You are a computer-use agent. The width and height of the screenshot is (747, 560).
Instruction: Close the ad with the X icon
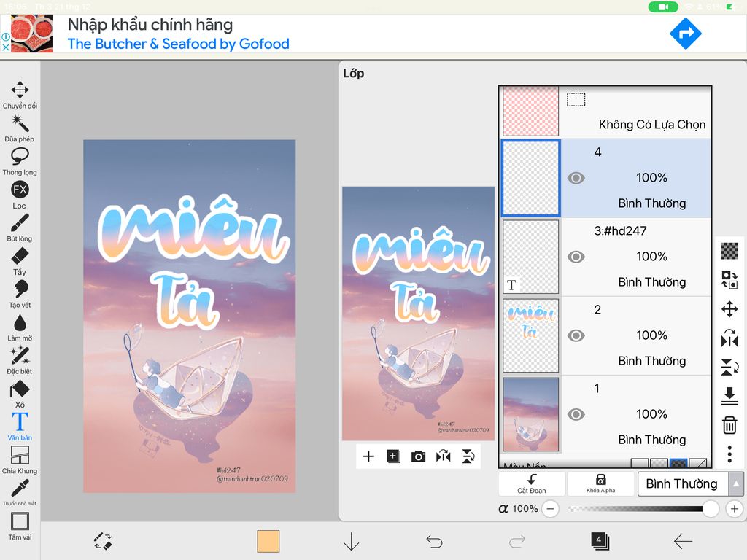[5, 47]
